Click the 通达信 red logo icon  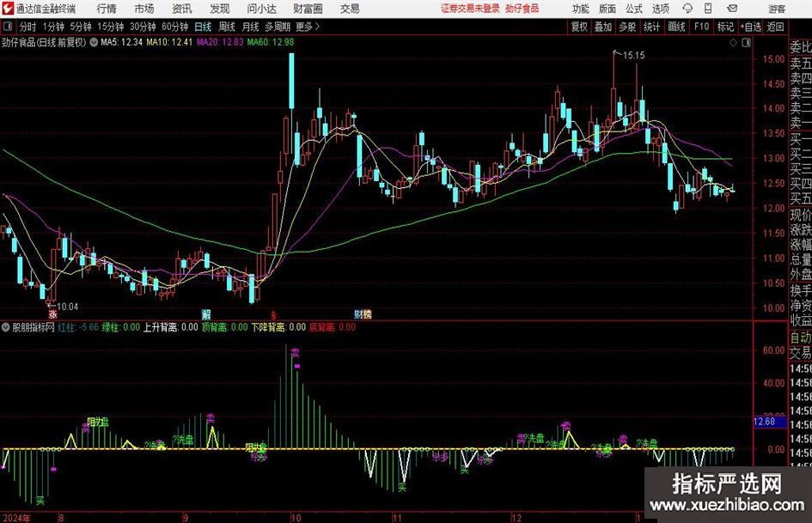7,9
